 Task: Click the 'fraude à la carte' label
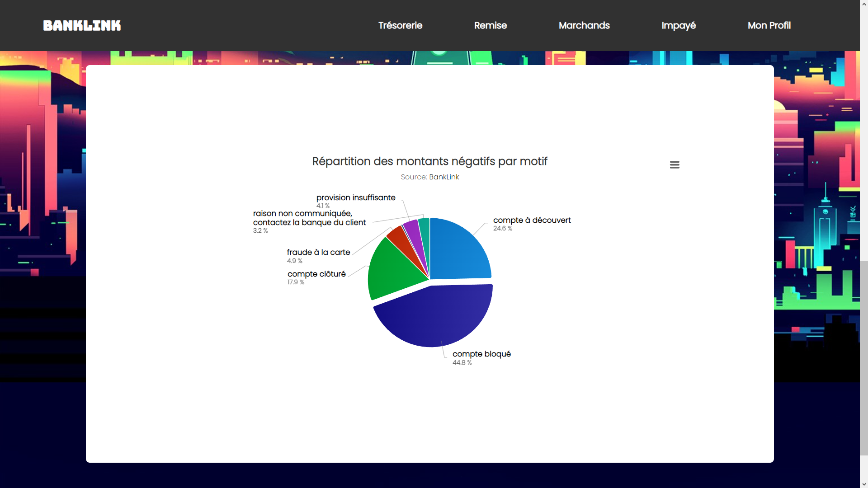coord(318,252)
